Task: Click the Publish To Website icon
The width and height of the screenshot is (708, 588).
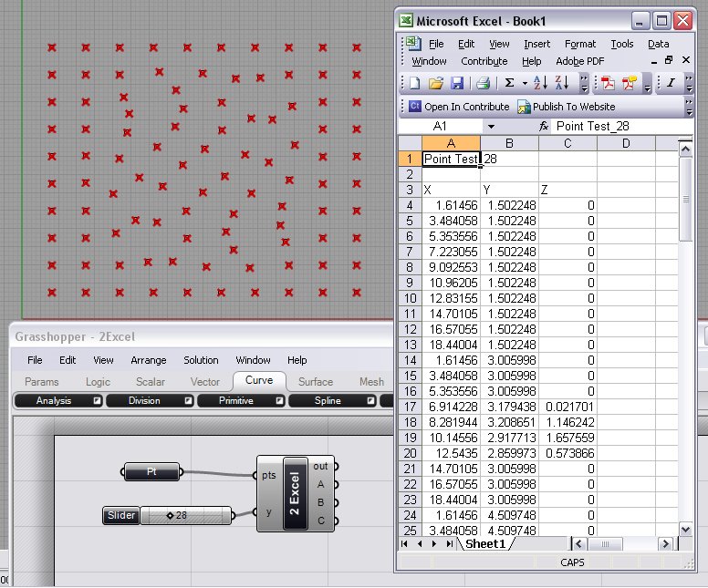Action: (x=524, y=107)
